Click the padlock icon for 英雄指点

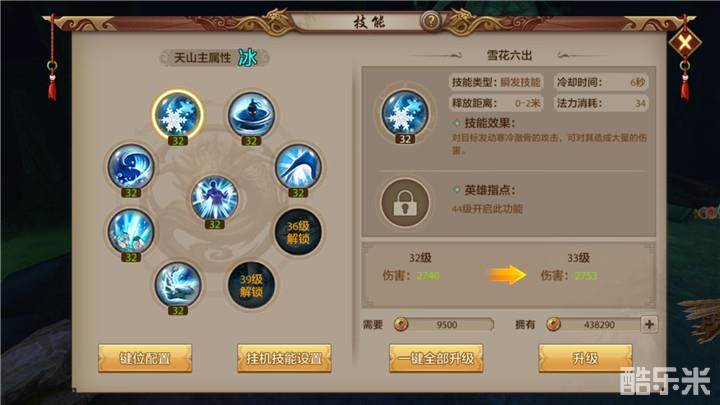405,202
